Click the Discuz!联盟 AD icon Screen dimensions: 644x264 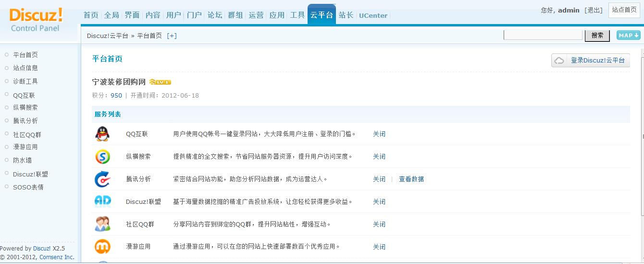102,201
